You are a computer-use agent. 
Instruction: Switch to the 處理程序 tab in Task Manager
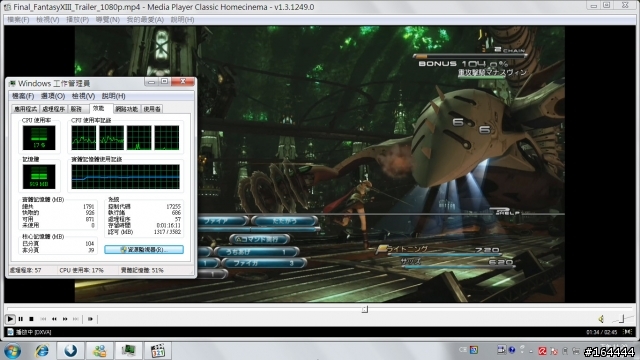53,109
